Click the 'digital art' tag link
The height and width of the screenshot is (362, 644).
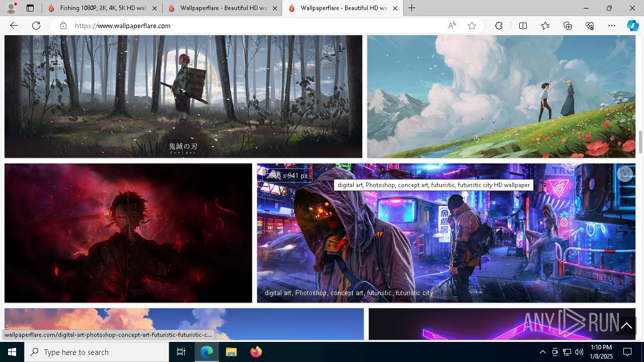pyautogui.click(x=278, y=293)
